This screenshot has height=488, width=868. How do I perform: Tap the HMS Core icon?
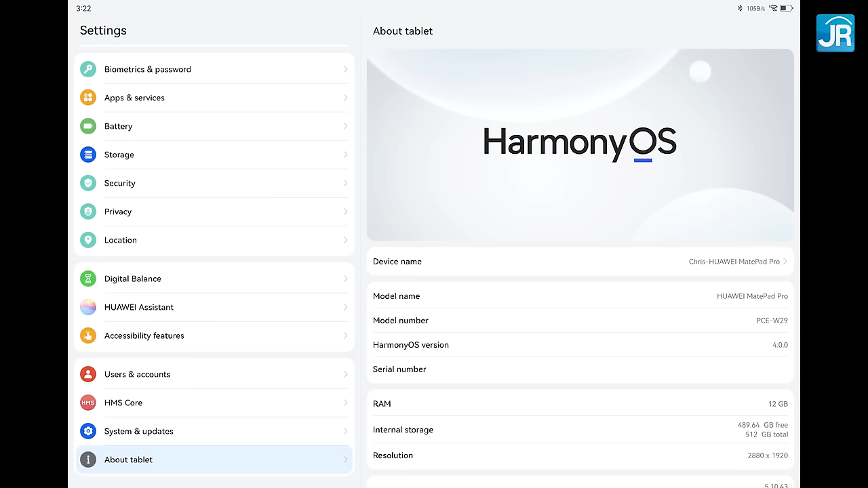pyautogui.click(x=88, y=403)
